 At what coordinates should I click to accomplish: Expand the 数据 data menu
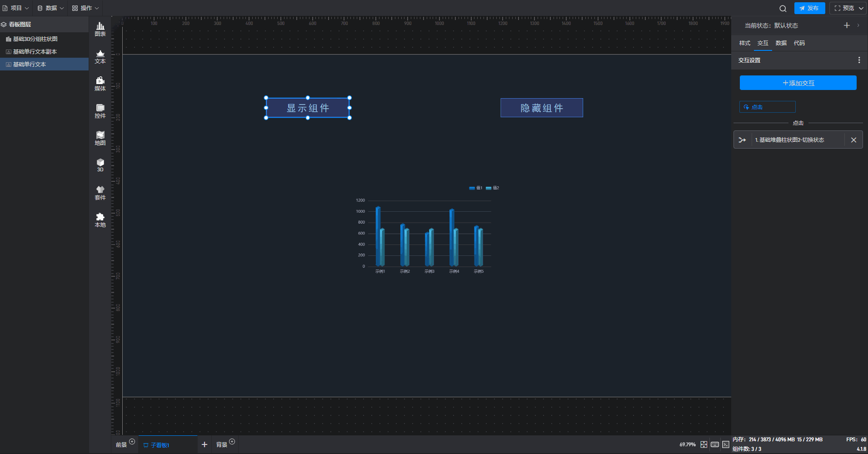tap(50, 8)
